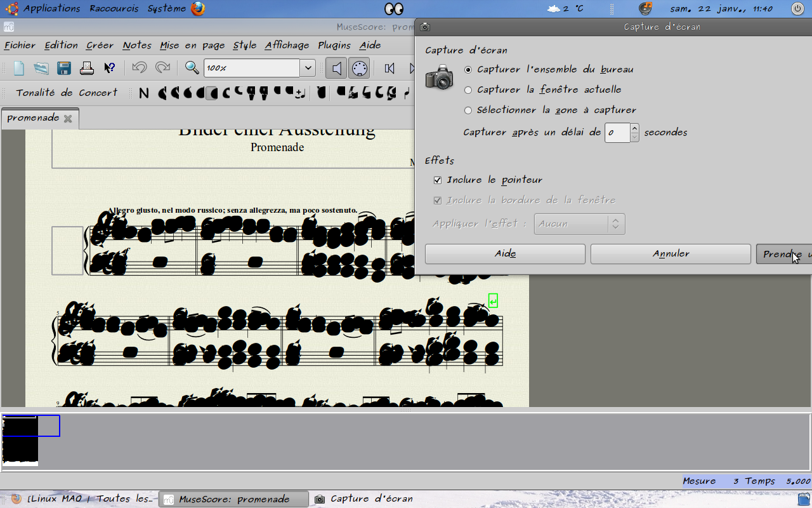The width and height of the screenshot is (812, 508).
Task: Open the MuseScore Aide menu
Action: (x=370, y=45)
